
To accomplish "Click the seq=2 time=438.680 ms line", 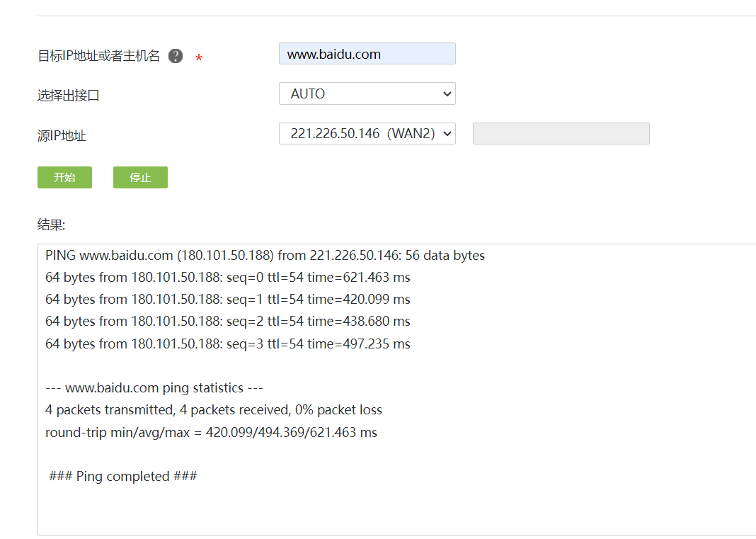I will (x=227, y=322).
